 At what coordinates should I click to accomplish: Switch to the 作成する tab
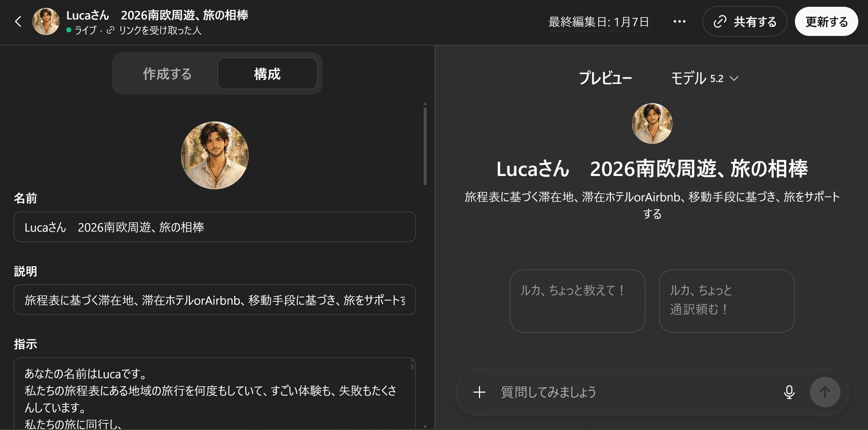pyautogui.click(x=167, y=74)
